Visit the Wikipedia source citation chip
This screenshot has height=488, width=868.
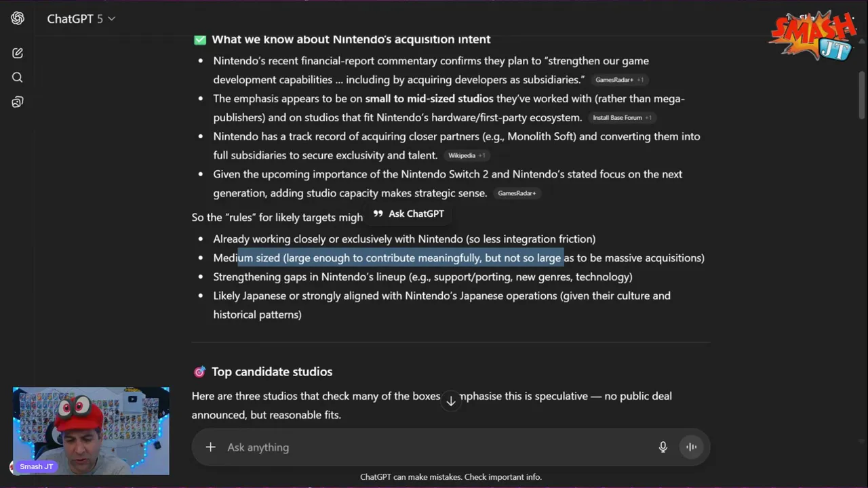[x=466, y=156]
